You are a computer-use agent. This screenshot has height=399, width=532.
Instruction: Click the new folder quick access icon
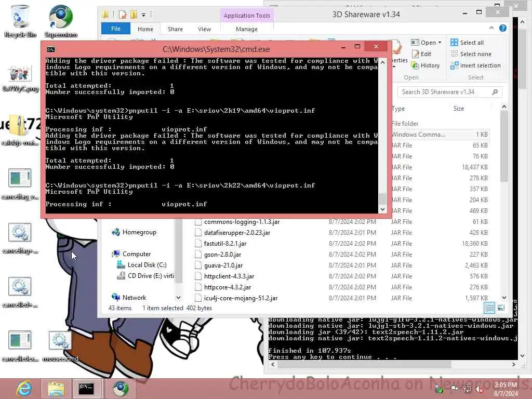click(134, 15)
